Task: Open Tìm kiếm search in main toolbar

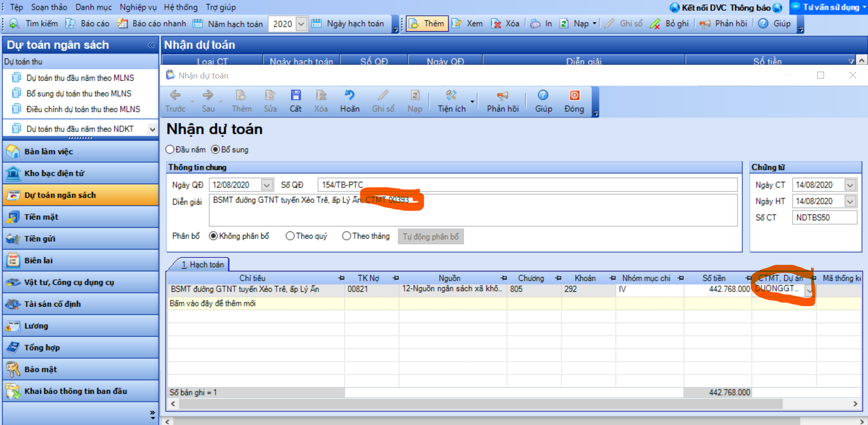Action: point(34,24)
